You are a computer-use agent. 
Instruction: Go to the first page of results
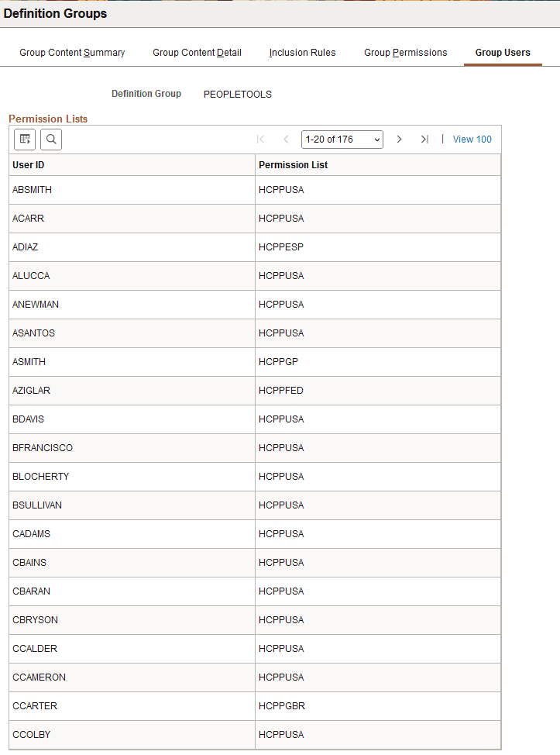click(261, 140)
